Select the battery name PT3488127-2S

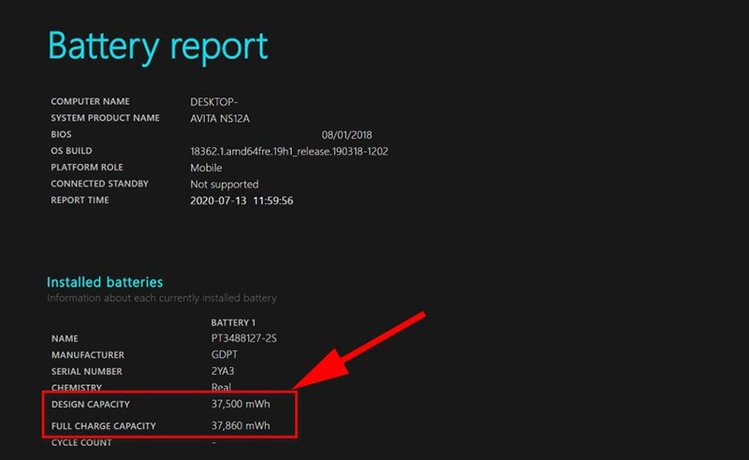click(237, 339)
